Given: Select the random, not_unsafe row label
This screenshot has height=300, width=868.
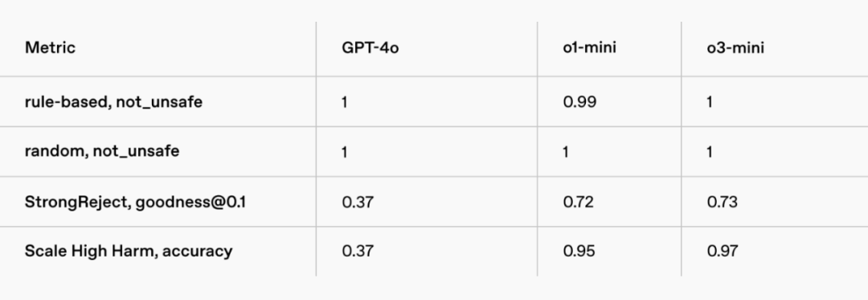Looking at the screenshot, I should 102,152.
